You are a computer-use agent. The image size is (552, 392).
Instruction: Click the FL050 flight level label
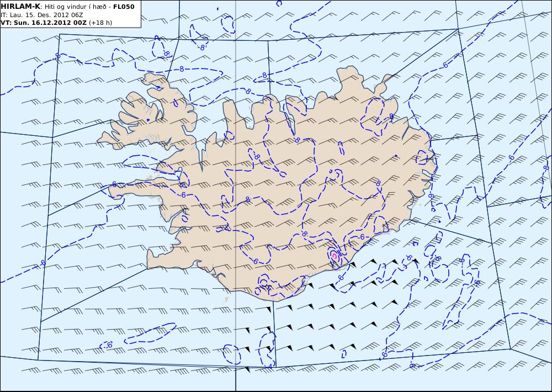124,7
